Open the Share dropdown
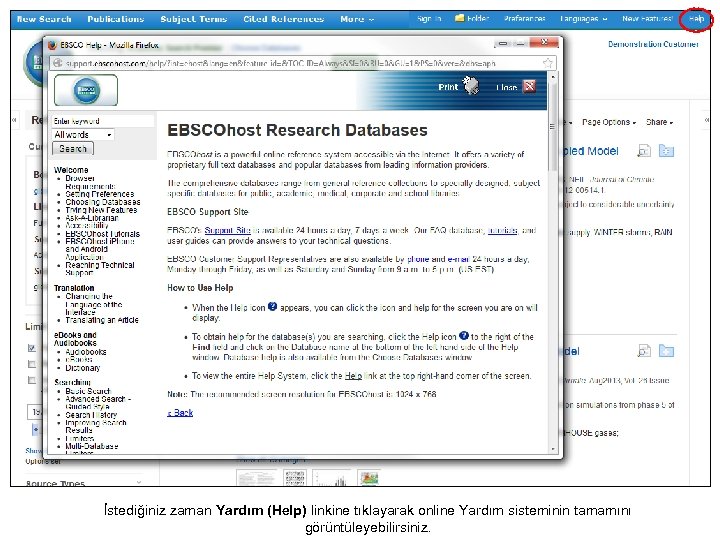 [659, 122]
